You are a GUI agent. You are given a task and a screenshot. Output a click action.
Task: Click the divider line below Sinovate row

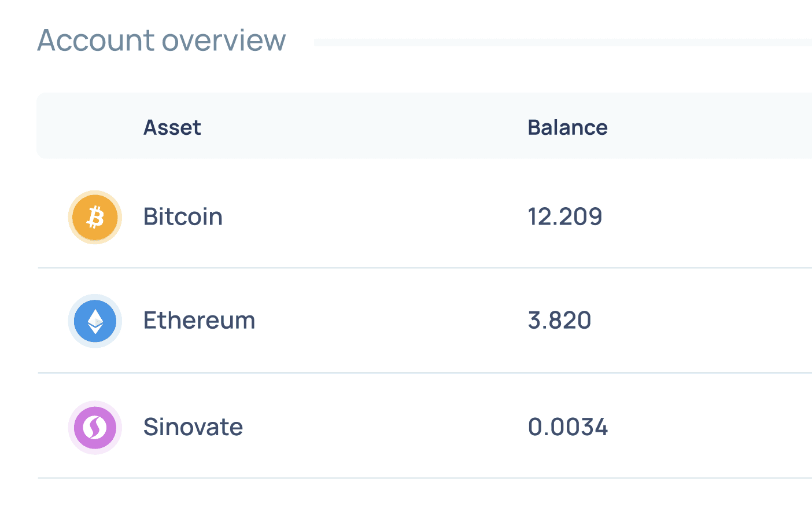pos(425,478)
